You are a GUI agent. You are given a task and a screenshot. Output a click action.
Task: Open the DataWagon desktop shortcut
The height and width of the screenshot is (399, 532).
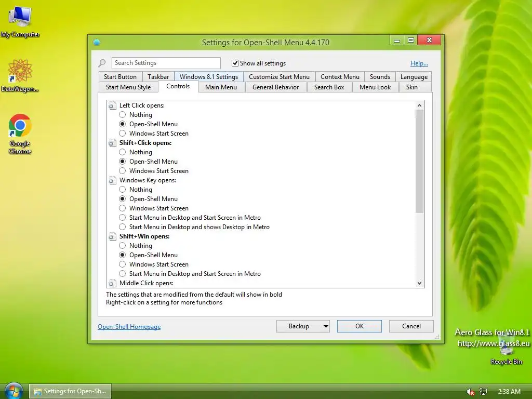20,75
